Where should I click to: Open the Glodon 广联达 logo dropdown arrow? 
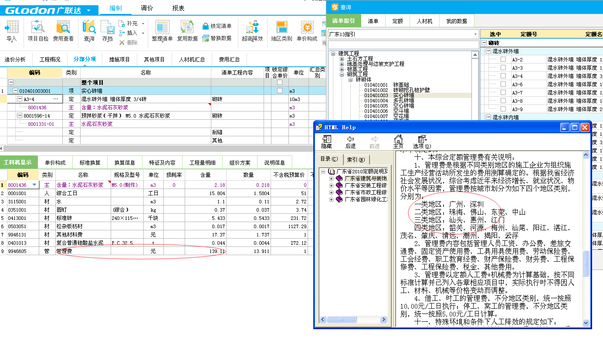point(89,10)
